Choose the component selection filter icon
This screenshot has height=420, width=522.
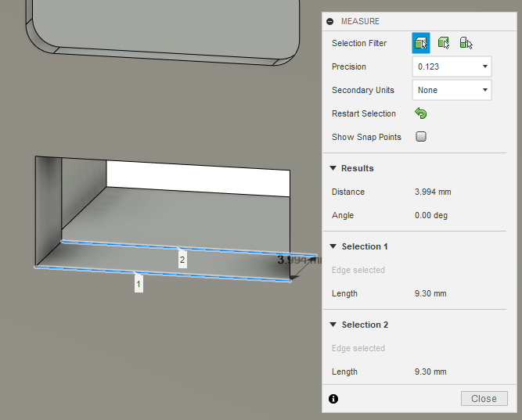pyautogui.click(x=466, y=43)
